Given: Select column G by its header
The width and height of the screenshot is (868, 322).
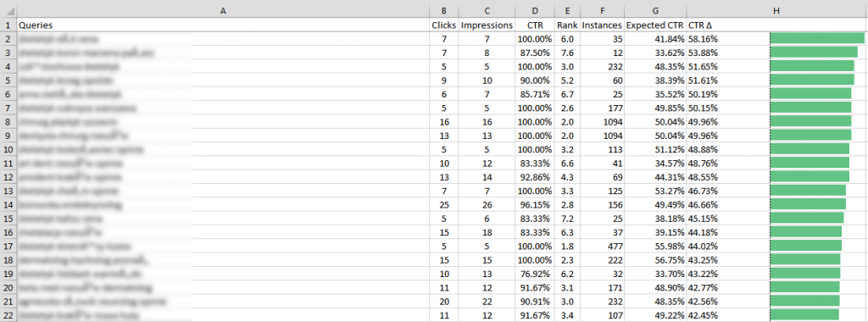Looking at the screenshot, I should [x=655, y=10].
